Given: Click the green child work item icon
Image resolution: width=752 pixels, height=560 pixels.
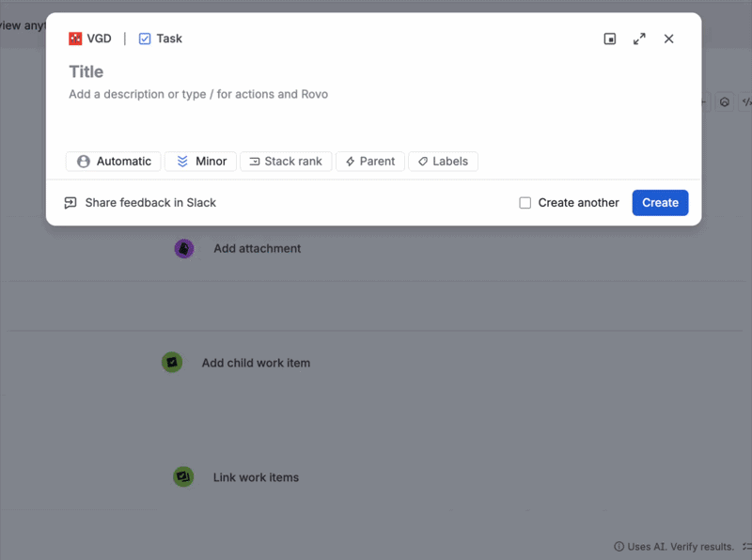Looking at the screenshot, I should coord(172,362).
